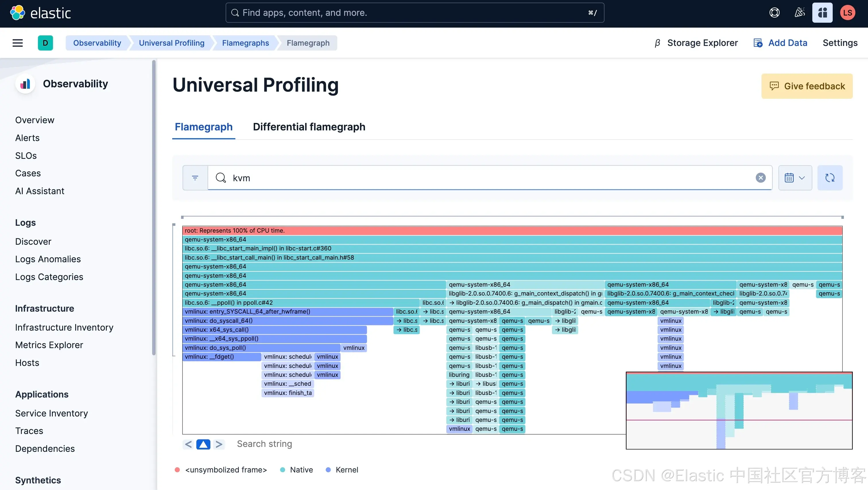Click the reset-zoom triangle button

[x=203, y=444]
